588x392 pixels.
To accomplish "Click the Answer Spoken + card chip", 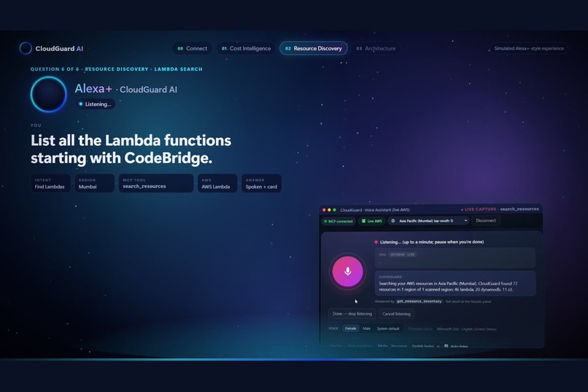I will point(261,183).
